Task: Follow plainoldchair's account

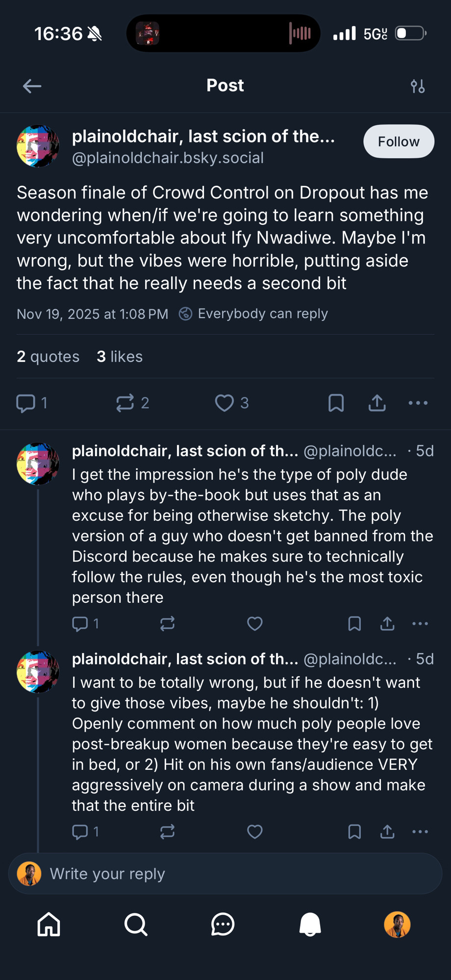Action: (x=398, y=142)
